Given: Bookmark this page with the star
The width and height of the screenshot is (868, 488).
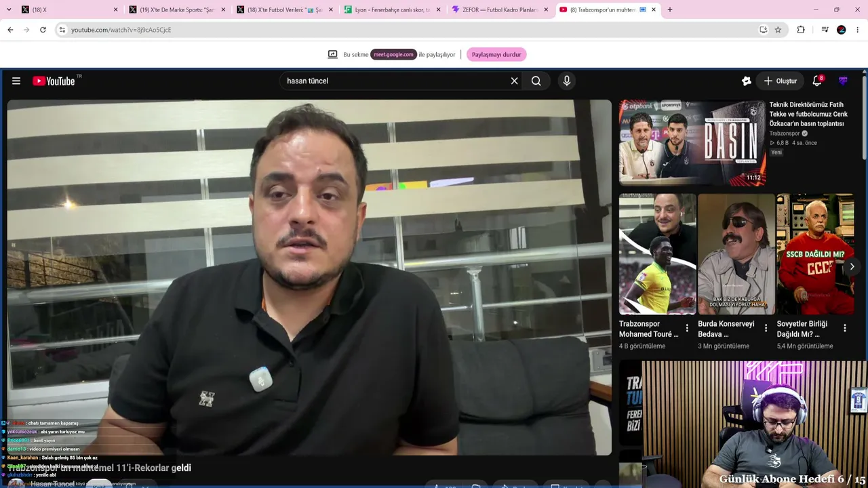Looking at the screenshot, I should (x=778, y=30).
